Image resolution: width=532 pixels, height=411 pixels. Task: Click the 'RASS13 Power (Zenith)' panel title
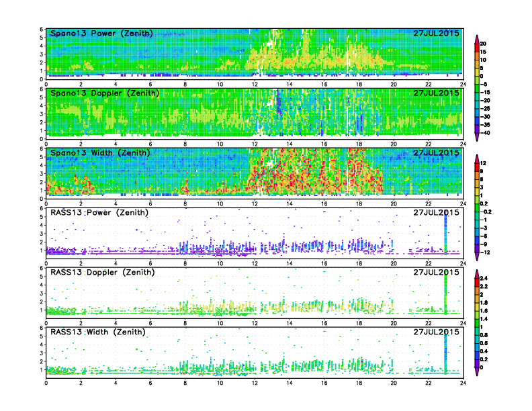(99, 212)
